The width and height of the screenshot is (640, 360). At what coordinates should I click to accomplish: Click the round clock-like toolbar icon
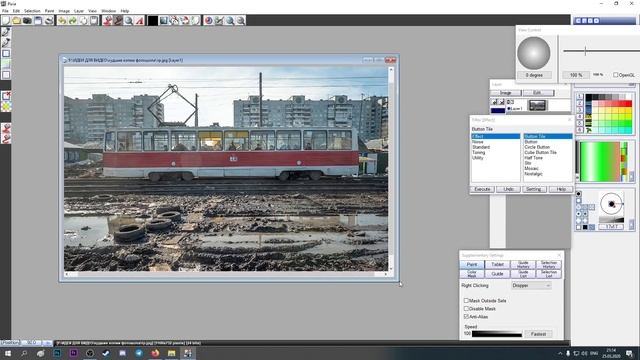(x=209, y=20)
